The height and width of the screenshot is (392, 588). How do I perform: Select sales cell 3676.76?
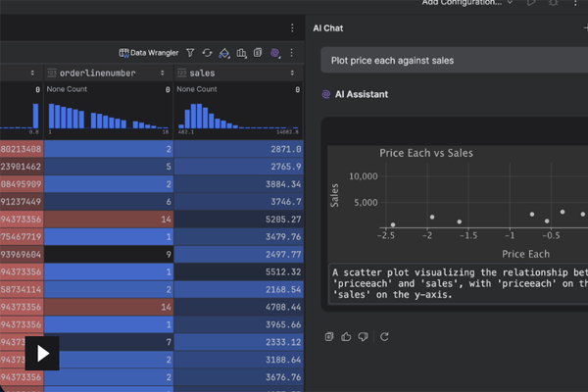tap(239, 377)
